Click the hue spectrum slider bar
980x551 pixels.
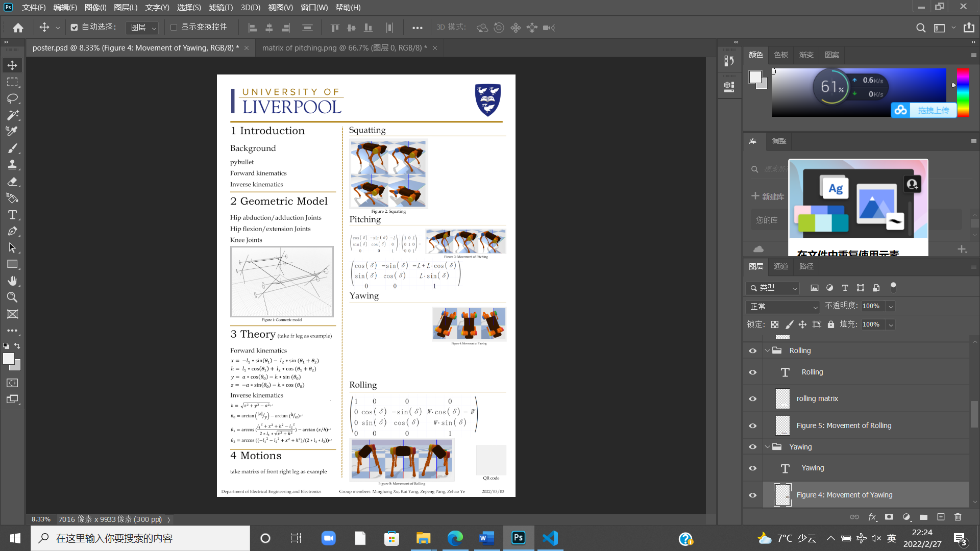tap(963, 92)
